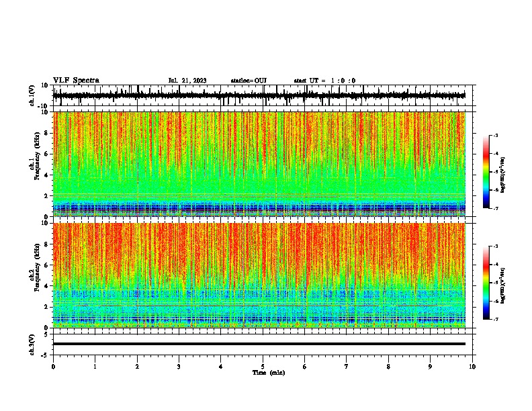Image resolution: width=532 pixels, height=411 pixels.
Task: Click the ch.2 spectrogram panel
Action: pos(259,275)
